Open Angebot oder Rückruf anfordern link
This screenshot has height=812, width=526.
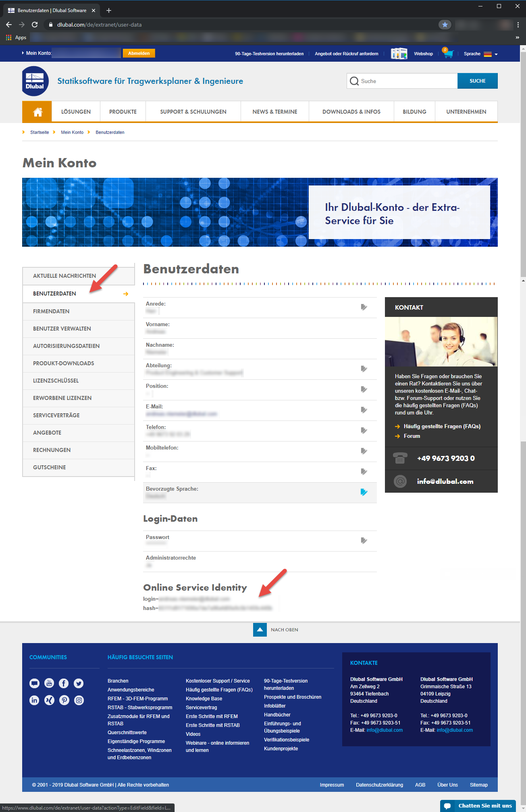point(347,54)
